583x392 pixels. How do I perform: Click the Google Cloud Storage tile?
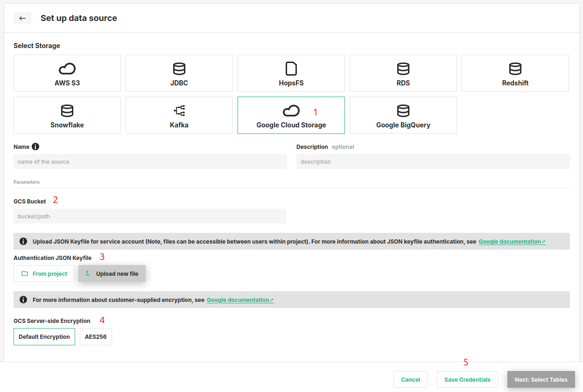pyautogui.click(x=291, y=115)
